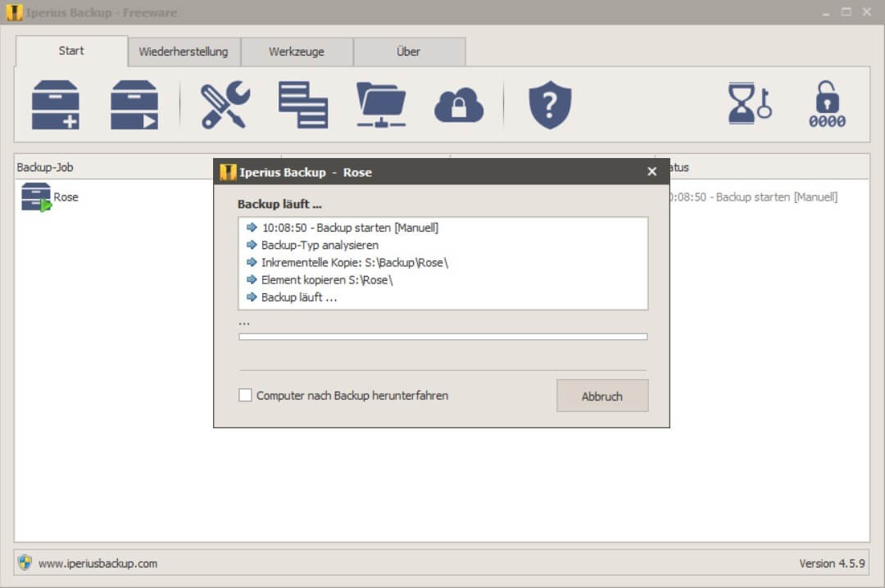Open Werkzeuge tab
The image size is (885, 588).
[297, 52]
